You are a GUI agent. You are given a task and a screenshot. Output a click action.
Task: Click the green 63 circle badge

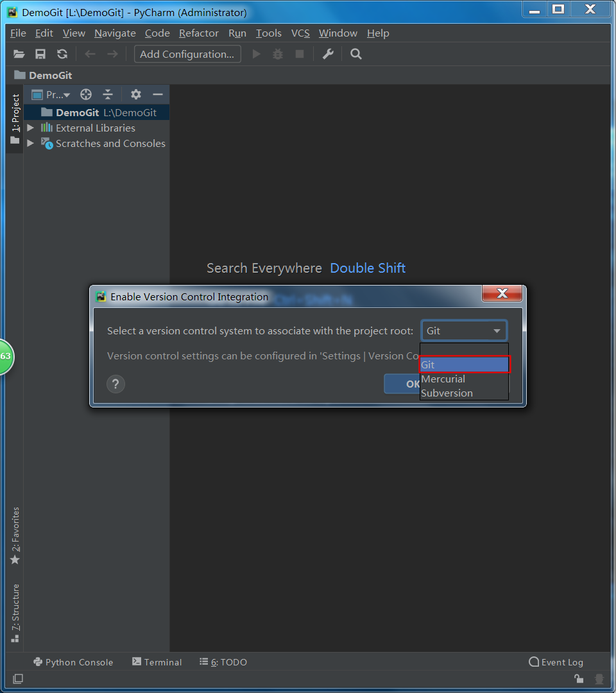click(6, 357)
